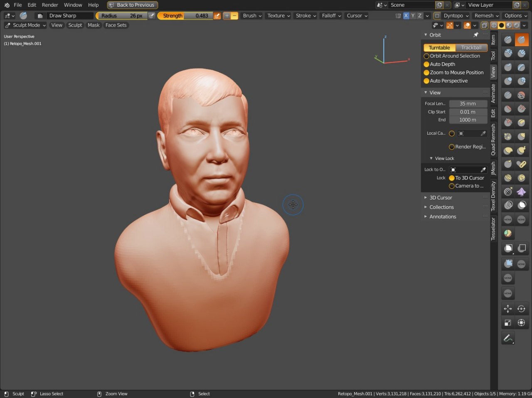Open the Options dropdown
Viewport: 532px width, 398px height.
516,16
